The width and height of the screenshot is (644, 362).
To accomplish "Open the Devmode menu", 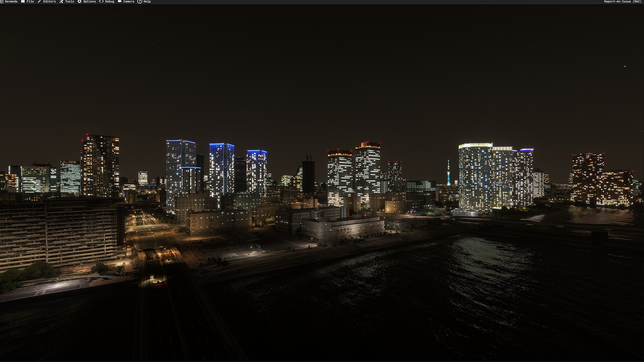I will (11, 2).
